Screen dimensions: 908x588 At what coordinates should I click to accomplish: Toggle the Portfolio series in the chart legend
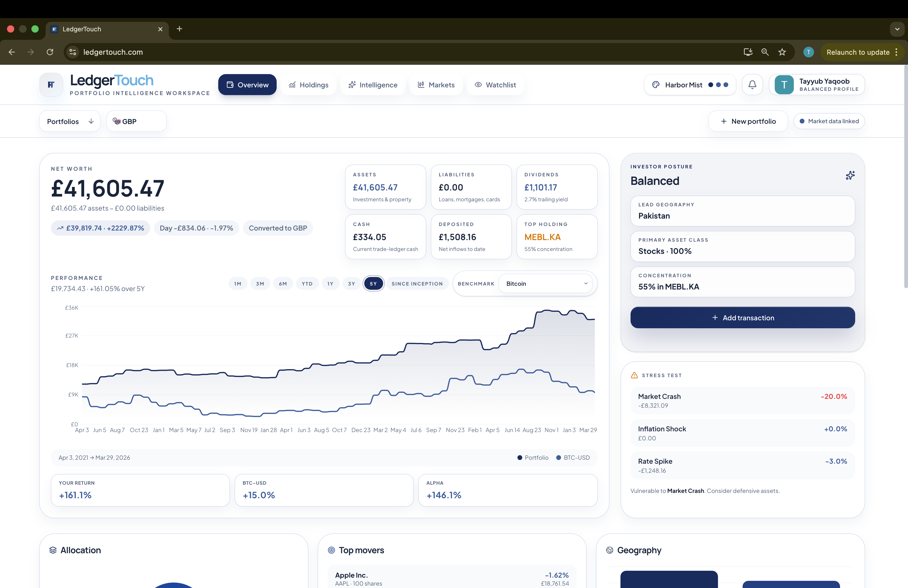coord(533,458)
